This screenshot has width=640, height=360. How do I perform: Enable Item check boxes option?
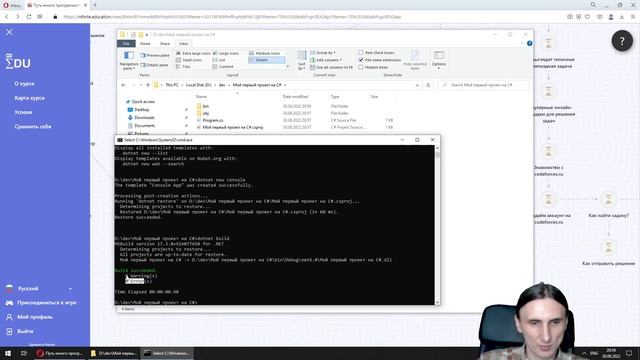[376, 53]
